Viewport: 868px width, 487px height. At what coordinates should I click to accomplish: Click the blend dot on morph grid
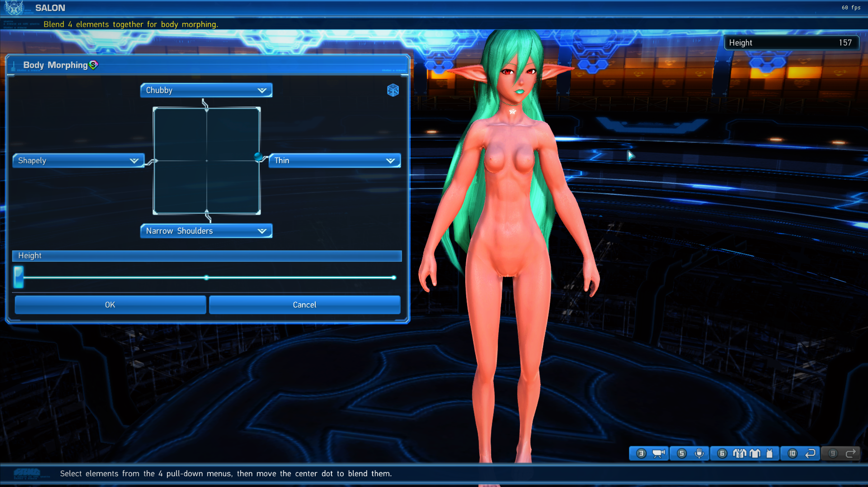click(x=258, y=157)
